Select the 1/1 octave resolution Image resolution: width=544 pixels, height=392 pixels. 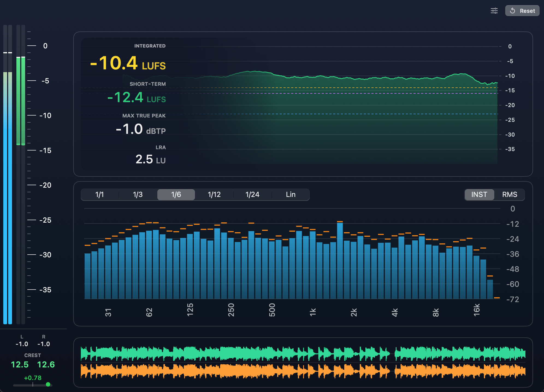pyautogui.click(x=100, y=194)
